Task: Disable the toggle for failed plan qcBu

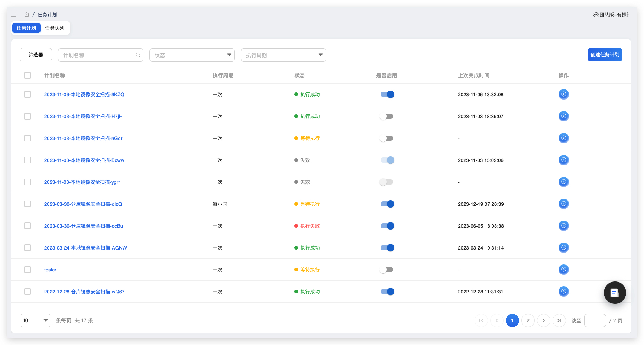Action: (x=387, y=226)
